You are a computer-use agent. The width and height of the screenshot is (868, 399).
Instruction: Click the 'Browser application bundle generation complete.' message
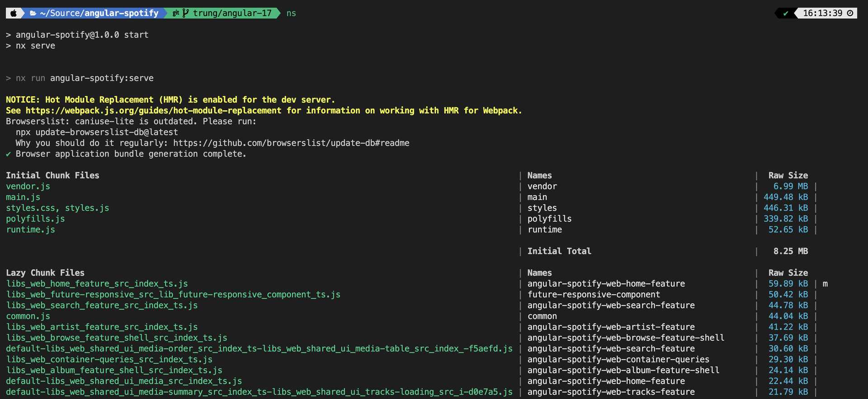pyautogui.click(x=131, y=154)
